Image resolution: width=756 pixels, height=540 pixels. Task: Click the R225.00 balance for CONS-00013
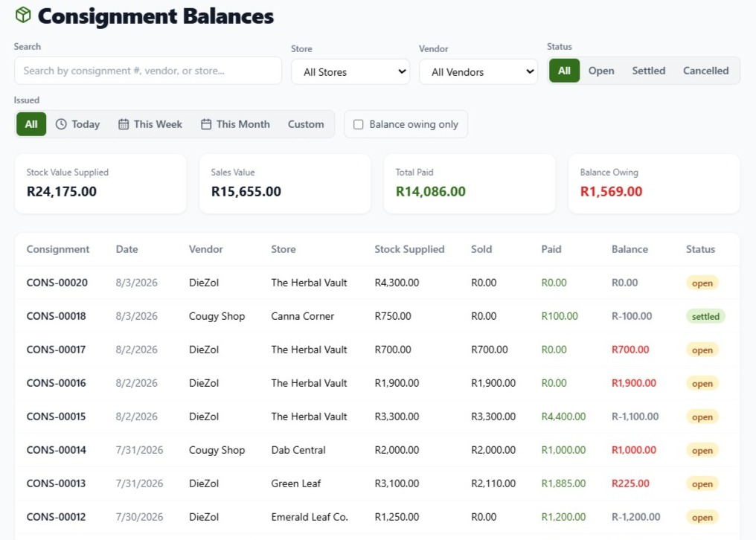click(x=630, y=483)
